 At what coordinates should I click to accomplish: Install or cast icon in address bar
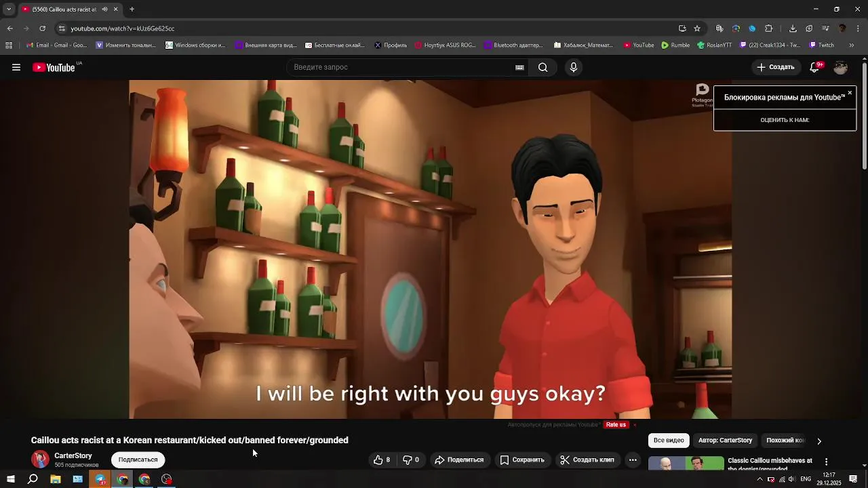pyautogui.click(x=682, y=28)
